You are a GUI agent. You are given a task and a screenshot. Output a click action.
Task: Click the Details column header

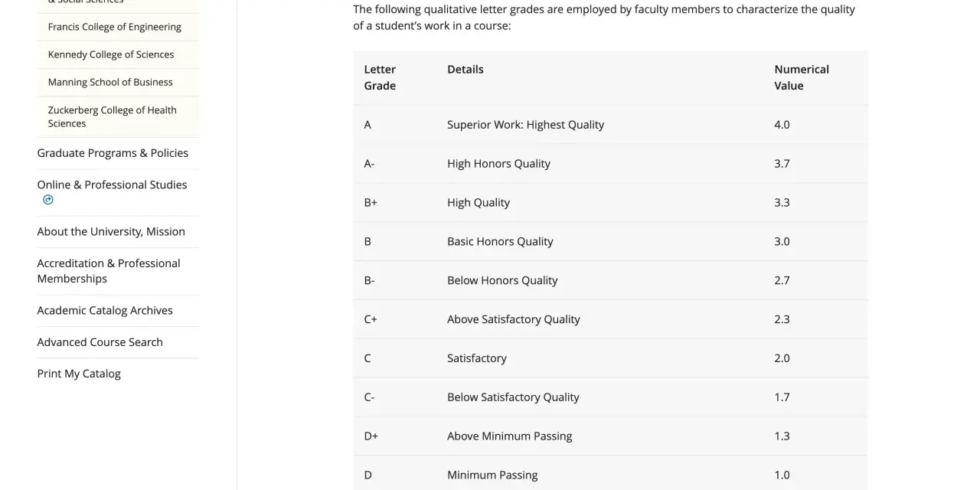coord(465,69)
